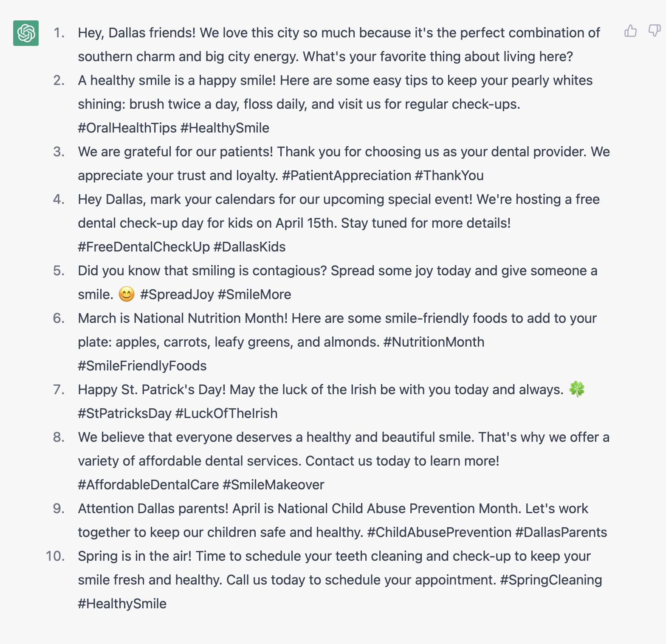
Task: Click the #SmileFriendlyFoods hashtag
Action: (142, 366)
